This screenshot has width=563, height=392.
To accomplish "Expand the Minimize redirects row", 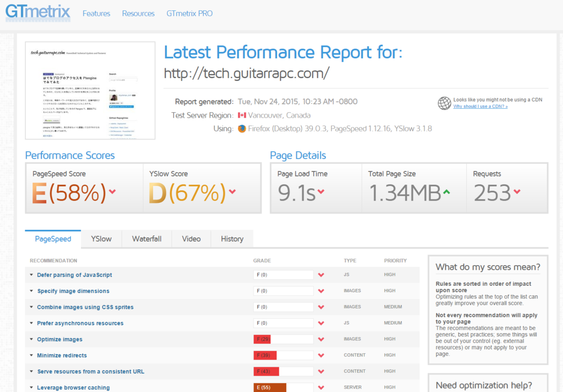I will pyautogui.click(x=31, y=355).
